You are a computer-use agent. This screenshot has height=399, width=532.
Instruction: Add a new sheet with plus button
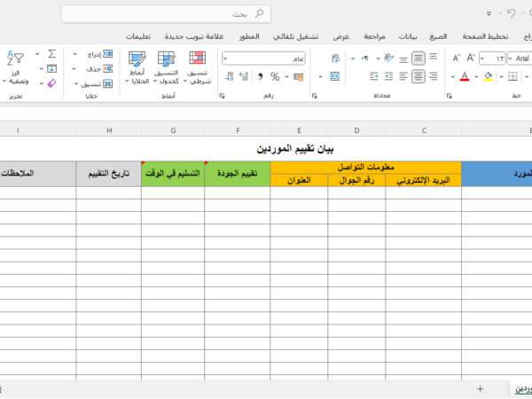(480, 389)
